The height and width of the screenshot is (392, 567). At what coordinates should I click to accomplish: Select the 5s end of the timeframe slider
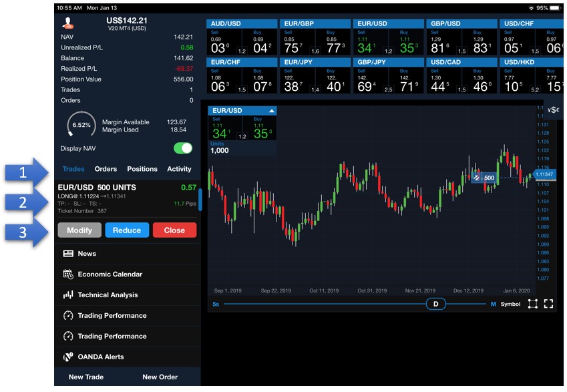216,304
